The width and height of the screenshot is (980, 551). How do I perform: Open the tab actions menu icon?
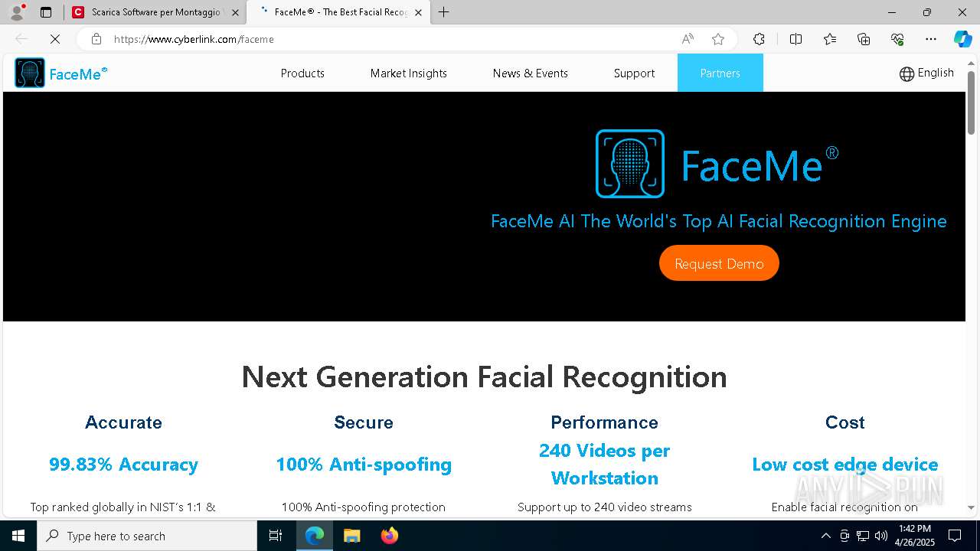pyautogui.click(x=46, y=12)
